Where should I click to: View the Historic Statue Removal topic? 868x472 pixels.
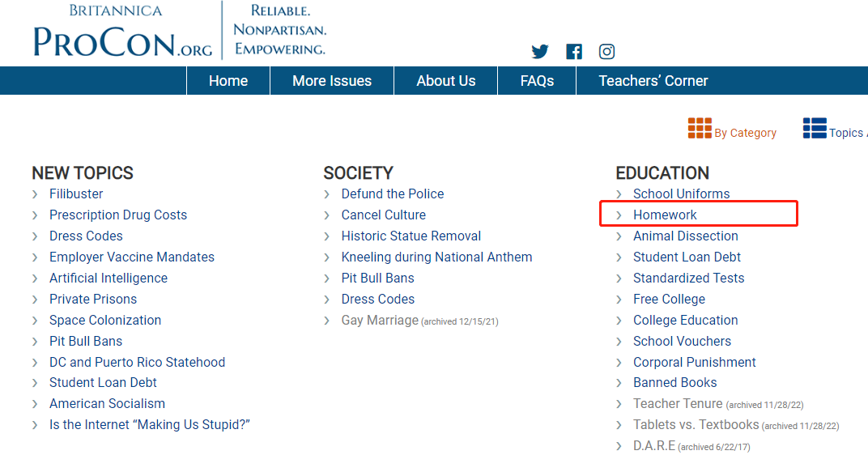pyautogui.click(x=411, y=236)
